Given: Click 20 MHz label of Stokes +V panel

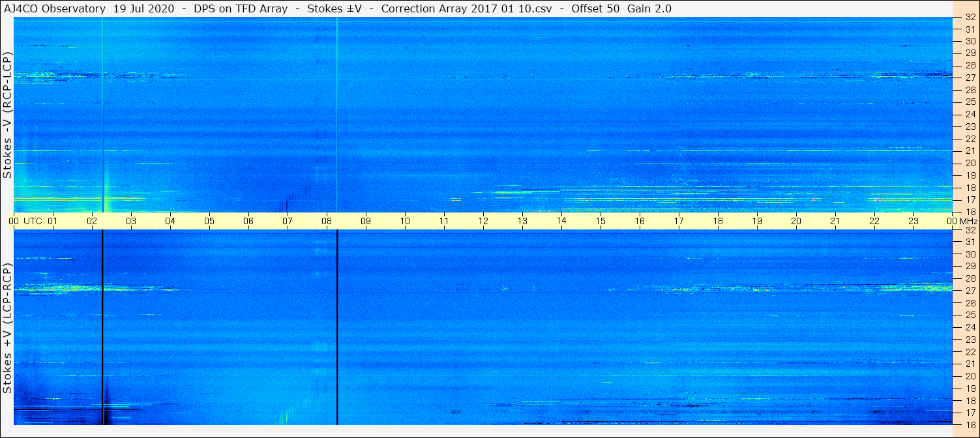Looking at the screenshot, I should [x=970, y=376].
